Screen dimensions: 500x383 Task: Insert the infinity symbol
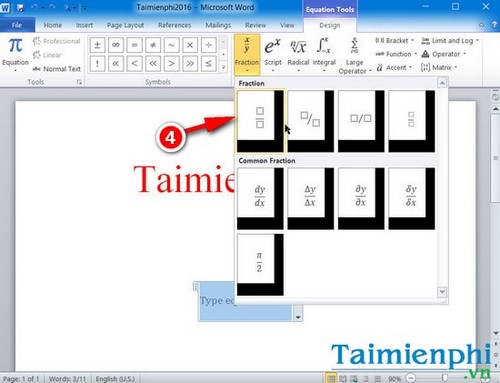[x=116, y=45]
